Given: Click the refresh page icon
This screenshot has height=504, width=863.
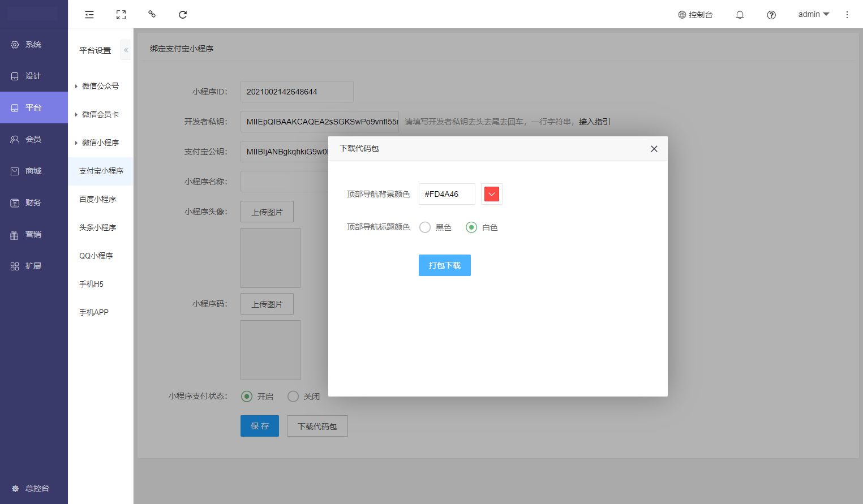Looking at the screenshot, I should click(183, 15).
